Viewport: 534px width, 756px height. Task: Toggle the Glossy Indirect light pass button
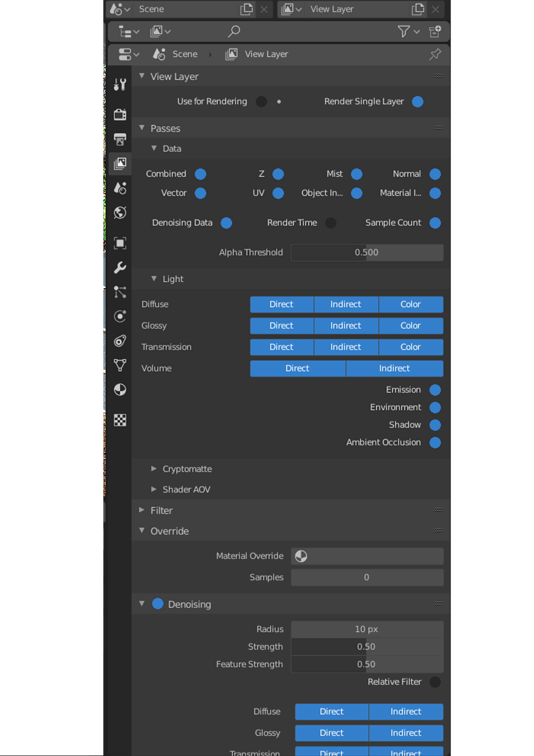[x=346, y=326]
